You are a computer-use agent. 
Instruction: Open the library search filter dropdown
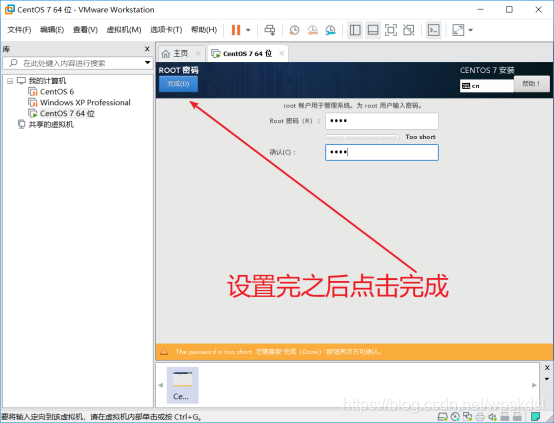pos(147,63)
